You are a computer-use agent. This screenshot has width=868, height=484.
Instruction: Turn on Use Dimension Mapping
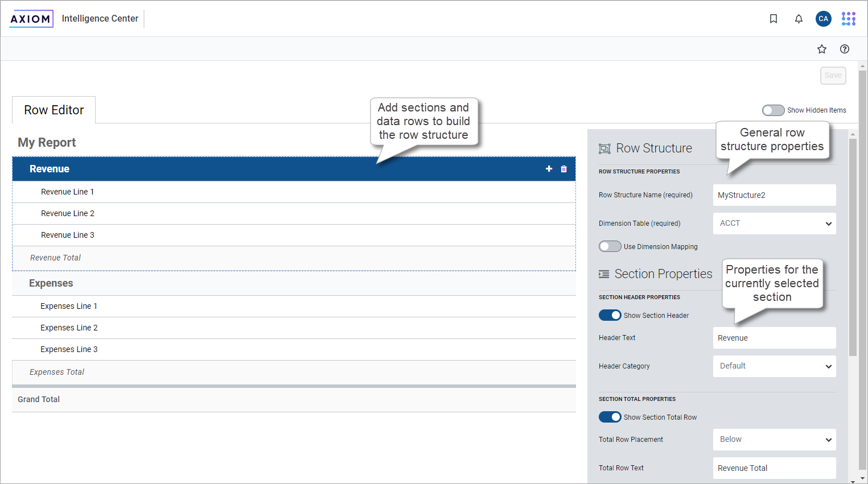610,246
